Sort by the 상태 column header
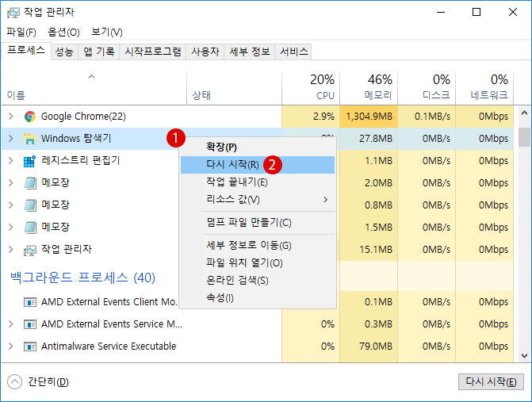 tap(234, 88)
